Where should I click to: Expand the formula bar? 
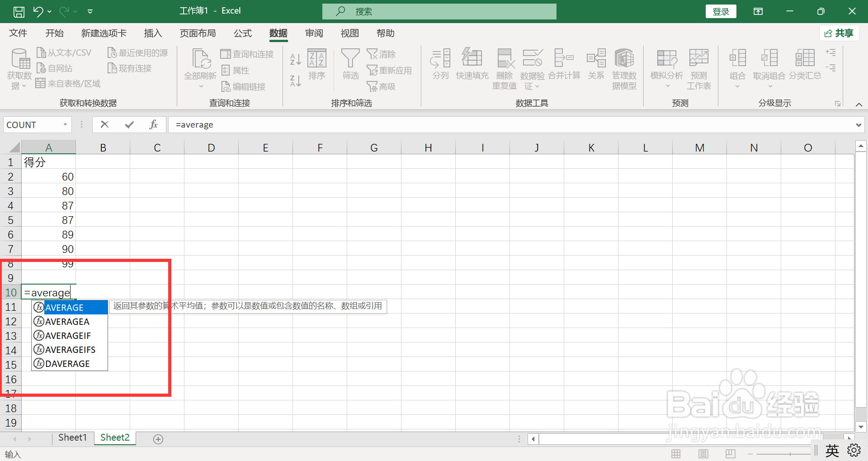pos(859,125)
